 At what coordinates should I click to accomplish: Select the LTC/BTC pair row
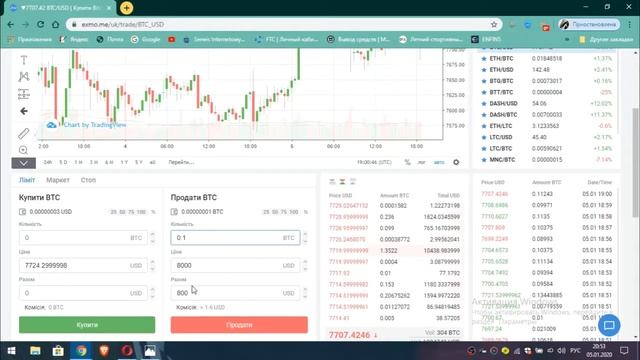(x=547, y=149)
